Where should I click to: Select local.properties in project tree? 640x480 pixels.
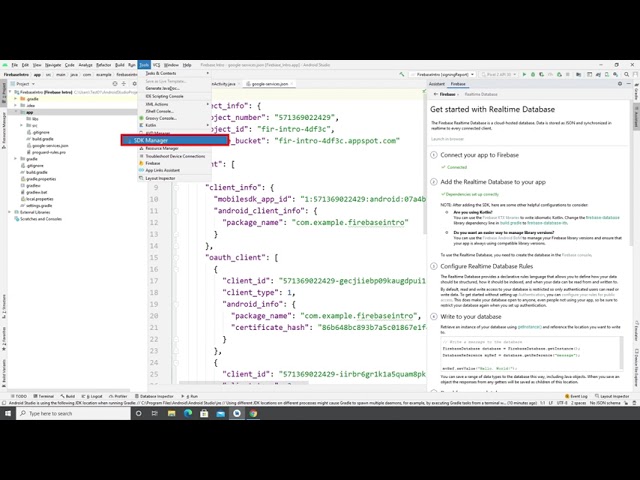point(40,199)
